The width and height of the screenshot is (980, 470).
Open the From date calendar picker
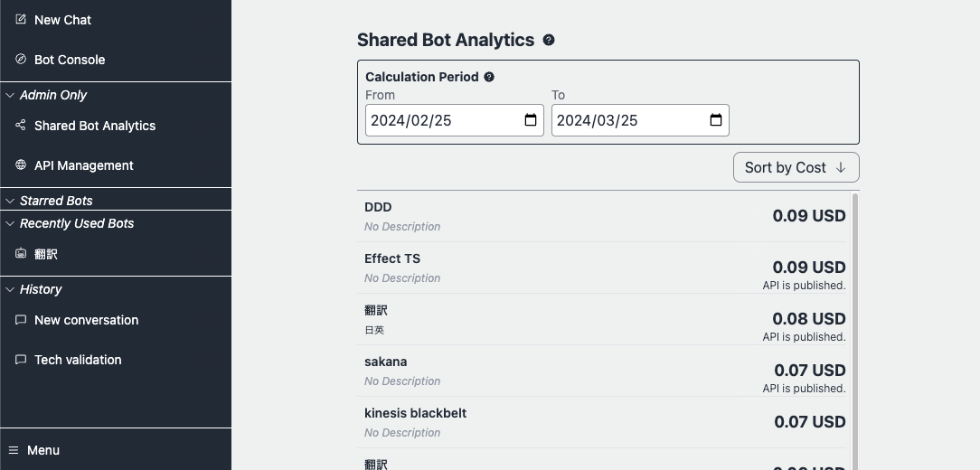531,120
